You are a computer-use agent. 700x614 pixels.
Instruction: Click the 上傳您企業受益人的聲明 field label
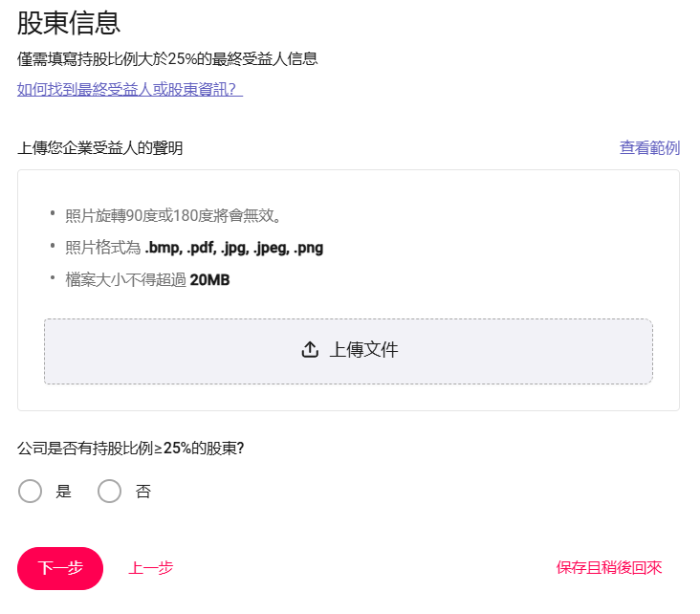(x=100, y=148)
